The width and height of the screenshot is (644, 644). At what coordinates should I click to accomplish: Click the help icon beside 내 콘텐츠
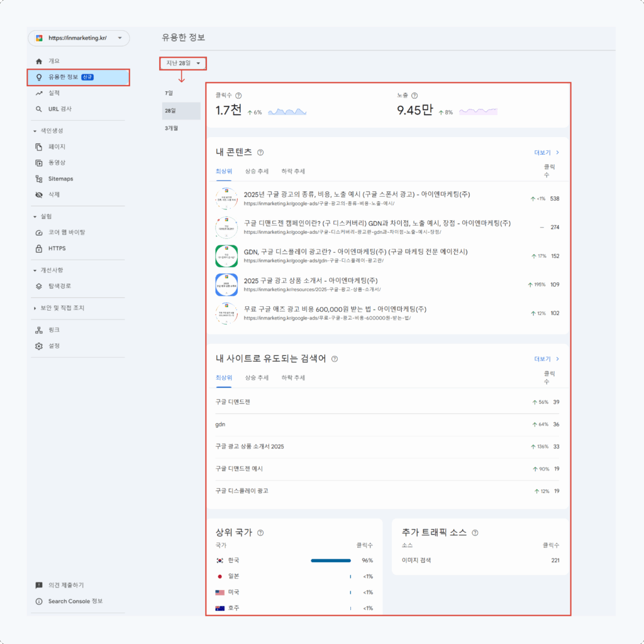260,152
